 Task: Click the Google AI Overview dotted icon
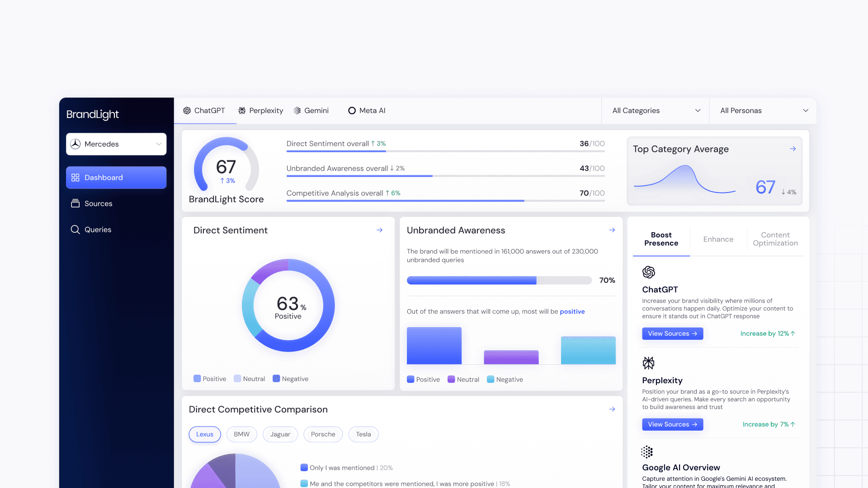click(x=647, y=452)
